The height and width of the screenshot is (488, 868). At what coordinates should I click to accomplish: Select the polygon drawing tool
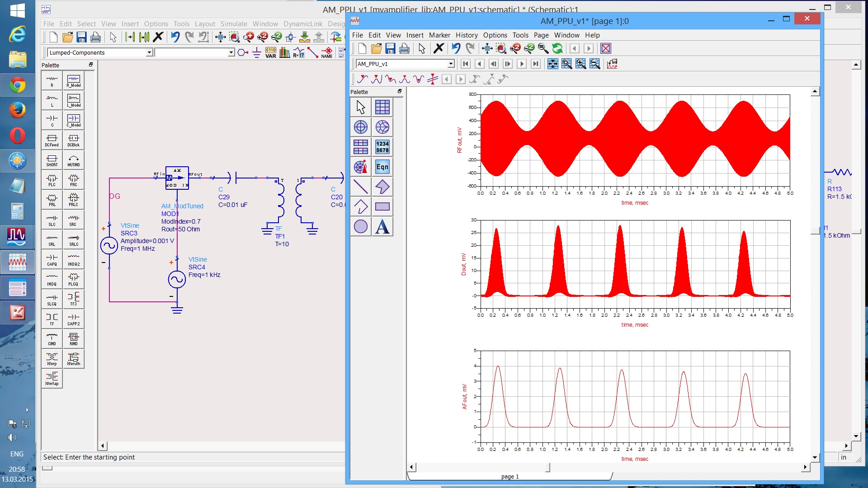382,187
